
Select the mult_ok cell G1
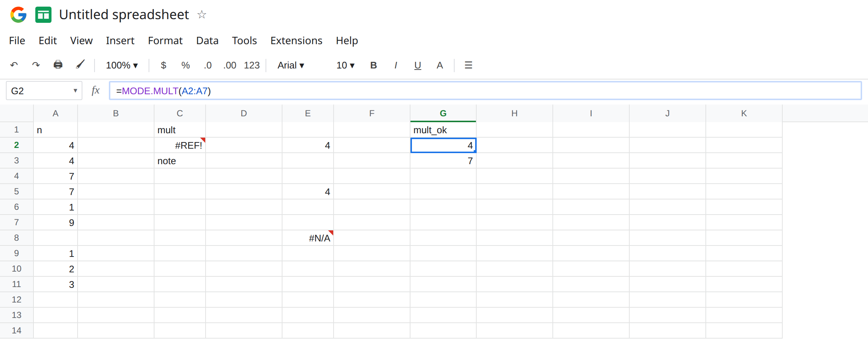tap(443, 130)
